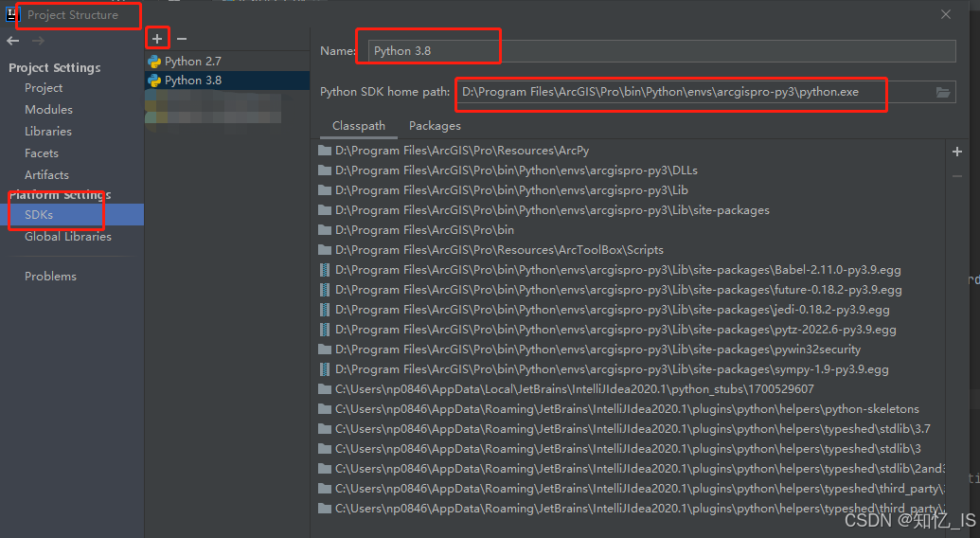Open Global Libraries settings
The image size is (980, 538).
[x=68, y=237]
